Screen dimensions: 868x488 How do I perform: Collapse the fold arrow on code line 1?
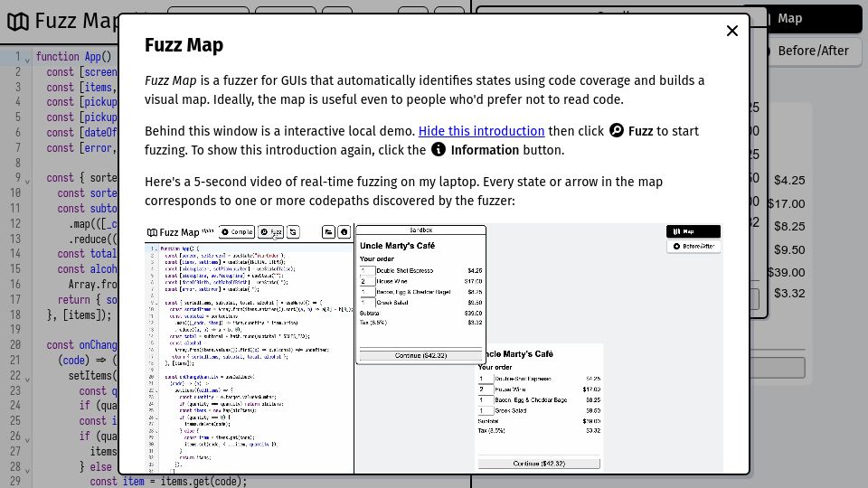tap(27, 60)
